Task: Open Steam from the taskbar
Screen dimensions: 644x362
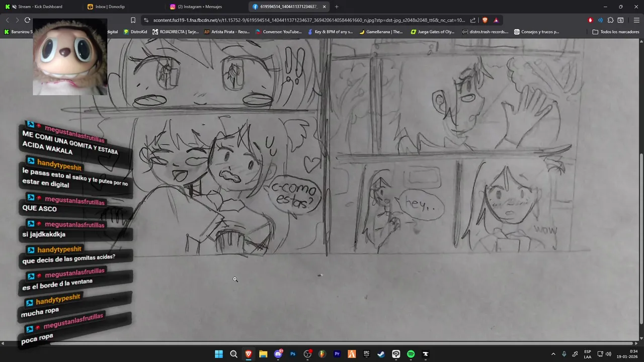Action: point(381,354)
